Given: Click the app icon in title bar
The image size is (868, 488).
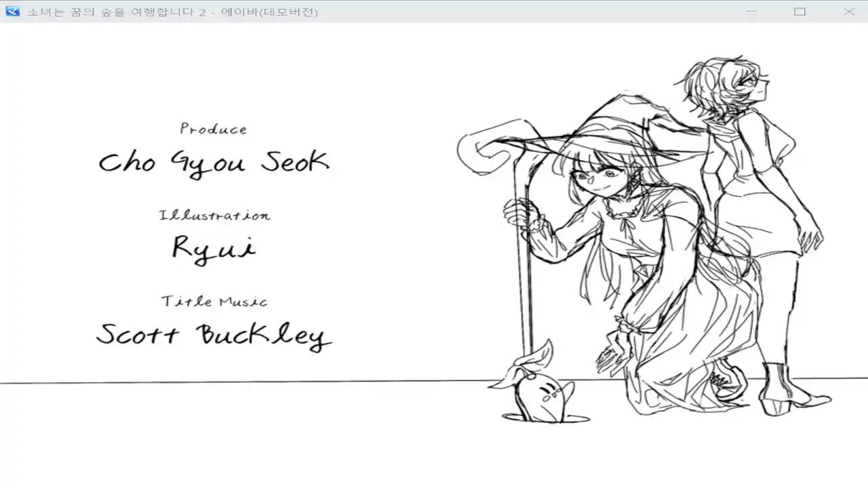Looking at the screenshot, I should (x=12, y=11).
